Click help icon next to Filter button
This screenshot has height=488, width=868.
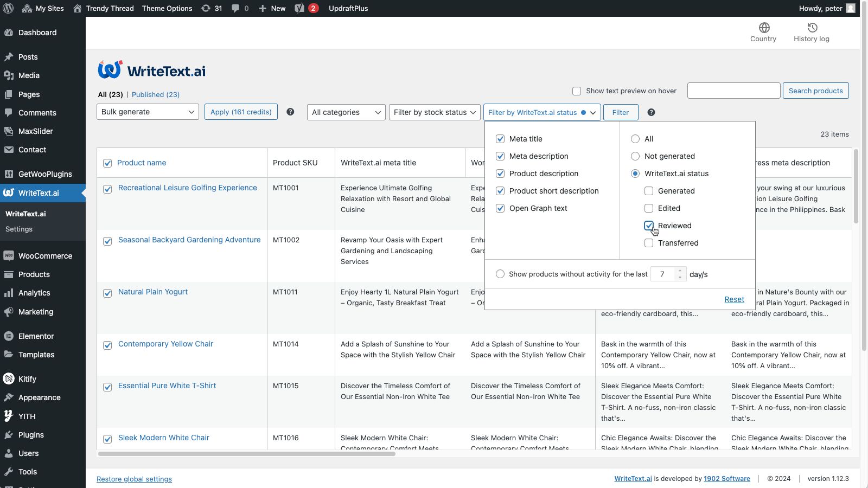click(651, 112)
